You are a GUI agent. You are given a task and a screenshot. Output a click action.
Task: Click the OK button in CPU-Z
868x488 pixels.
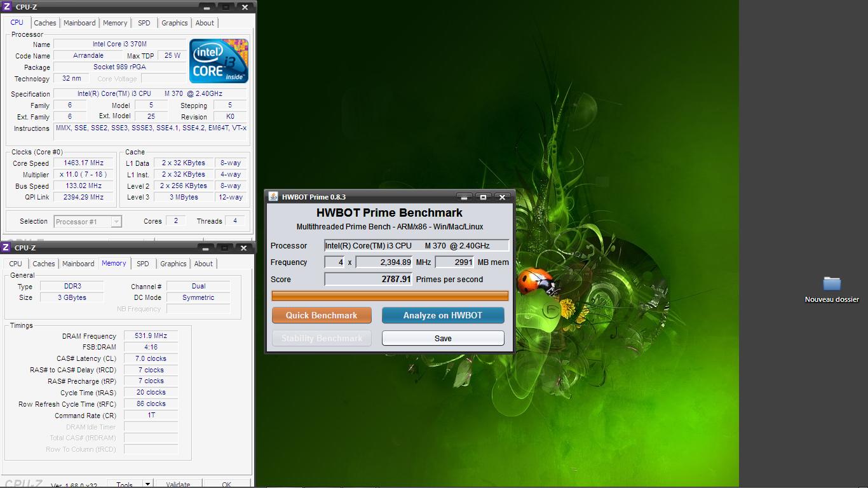click(x=226, y=484)
